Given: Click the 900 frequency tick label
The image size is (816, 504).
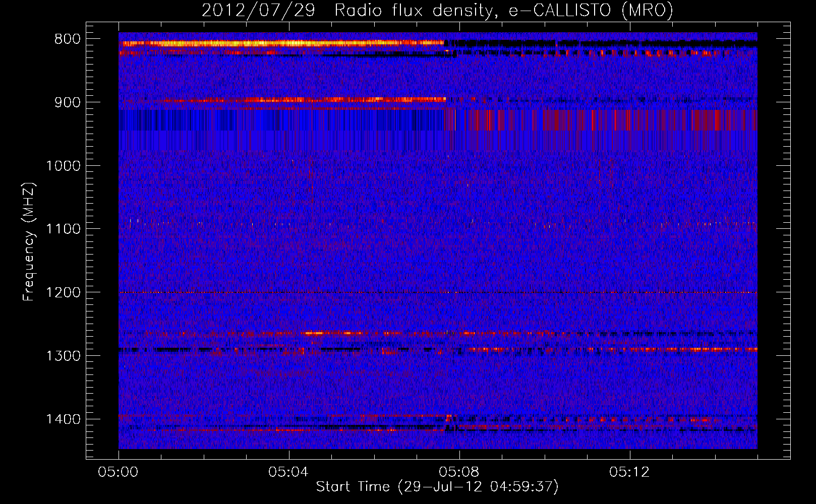Looking at the screenshot, I should (x=68, y=102).
